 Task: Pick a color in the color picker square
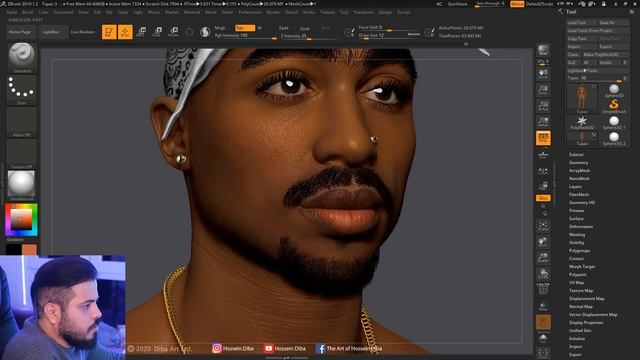click(x=21, y=220)
